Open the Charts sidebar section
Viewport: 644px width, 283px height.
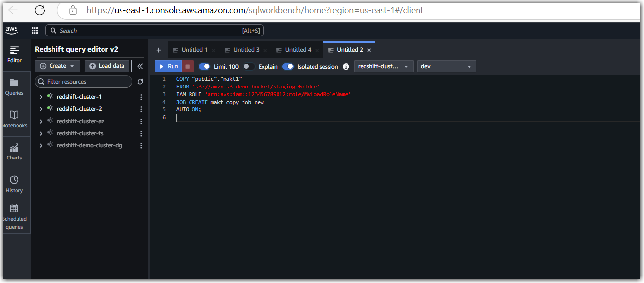click(x=15, y=152)
